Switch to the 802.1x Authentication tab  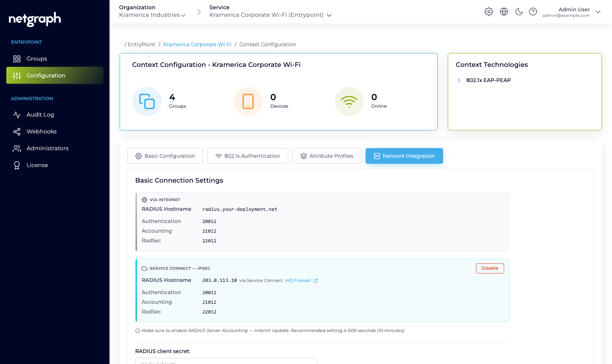click(248, 156)
